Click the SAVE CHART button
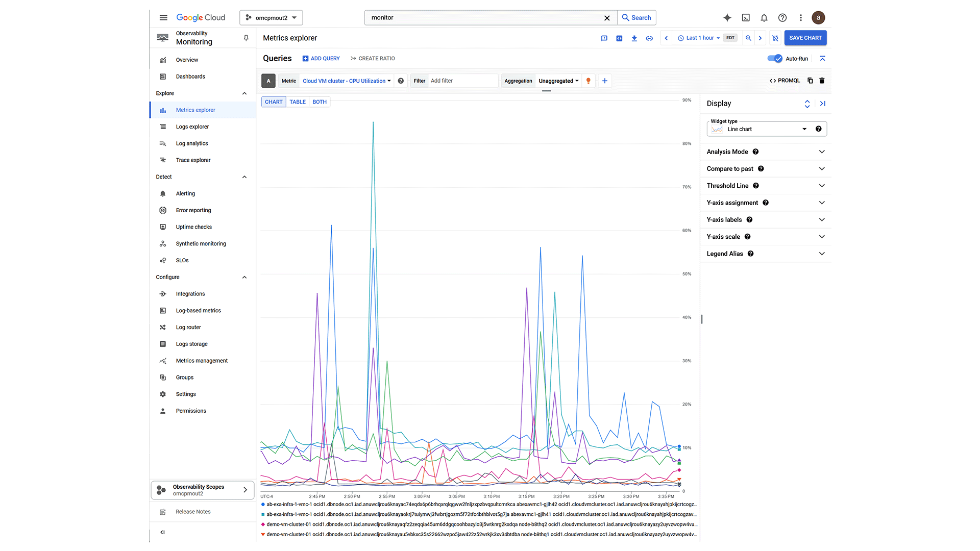 pyautogui.click(x=805, y=38)
